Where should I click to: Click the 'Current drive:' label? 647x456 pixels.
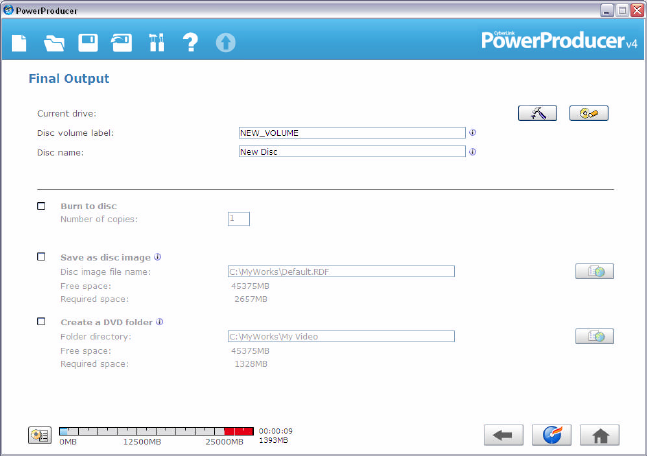(x=66, y=113)
